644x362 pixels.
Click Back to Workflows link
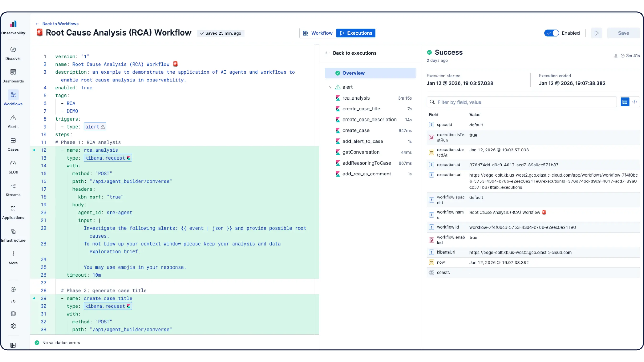click(60, 24)
